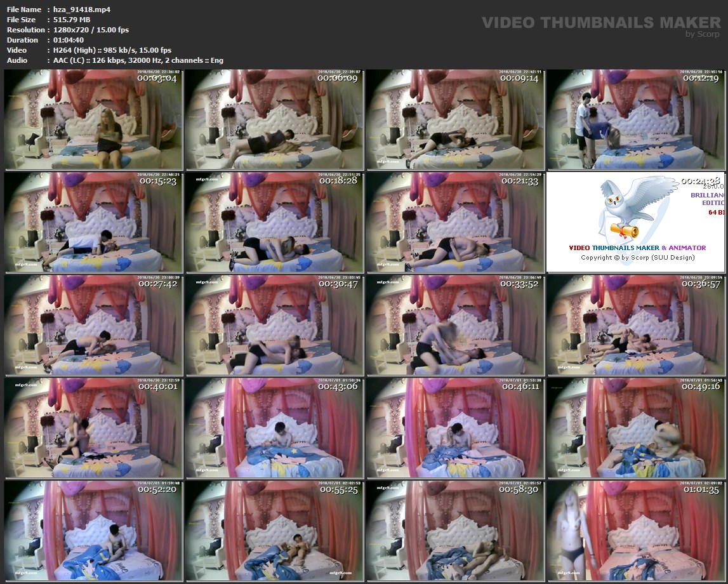Pick the thumbnail stamped 00:27:42
The image size is (728, 584).
[x=94, y=326]
